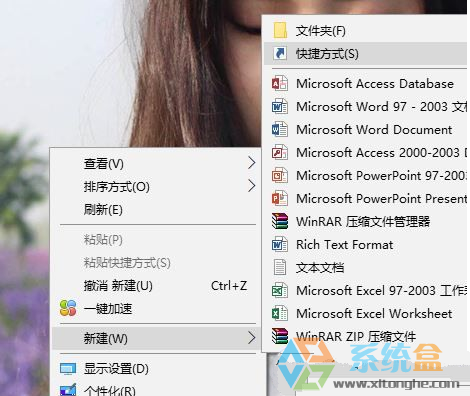Click the colorful 一键加速 icon
Screen dimensions: 470x396
[x=68, y=308]
